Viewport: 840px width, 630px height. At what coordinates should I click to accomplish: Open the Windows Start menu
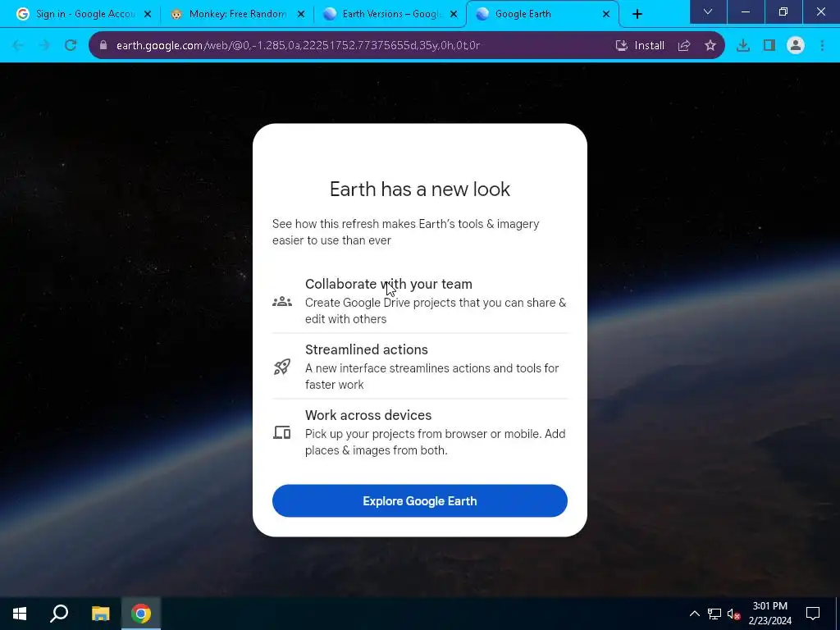click(x=20, y=614)
